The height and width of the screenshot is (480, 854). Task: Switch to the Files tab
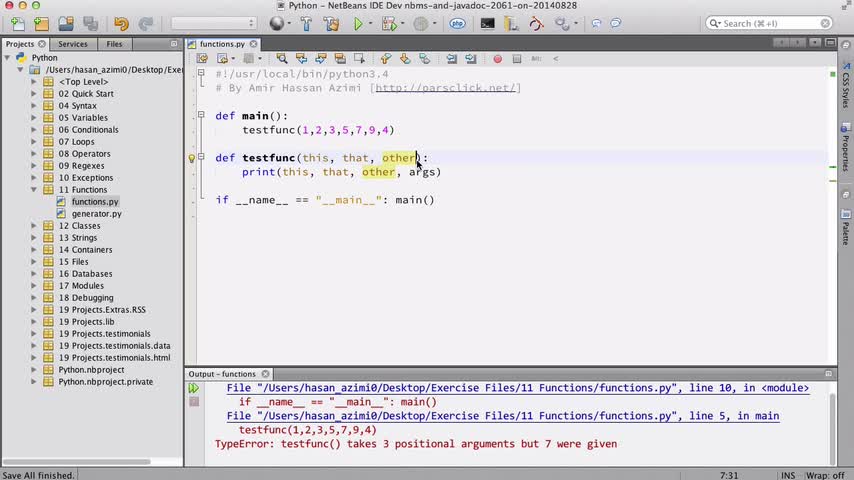(114, 44)
